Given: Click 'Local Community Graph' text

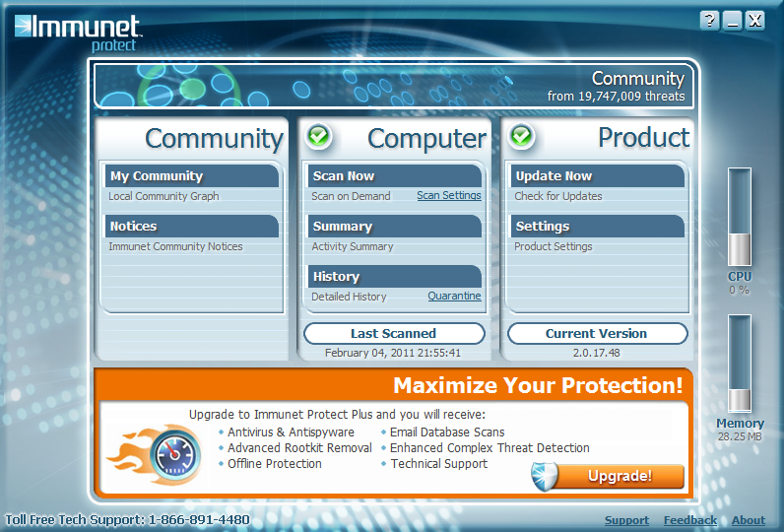Looking at the screenshot, I should (164, 196).
